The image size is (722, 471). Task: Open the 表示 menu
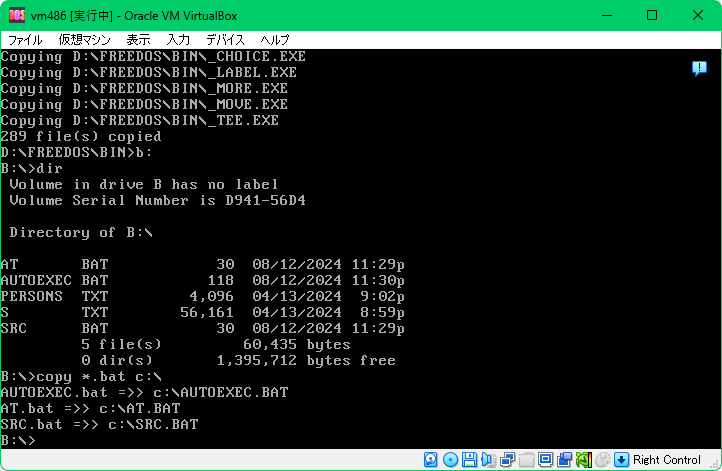tap(138, 40)
